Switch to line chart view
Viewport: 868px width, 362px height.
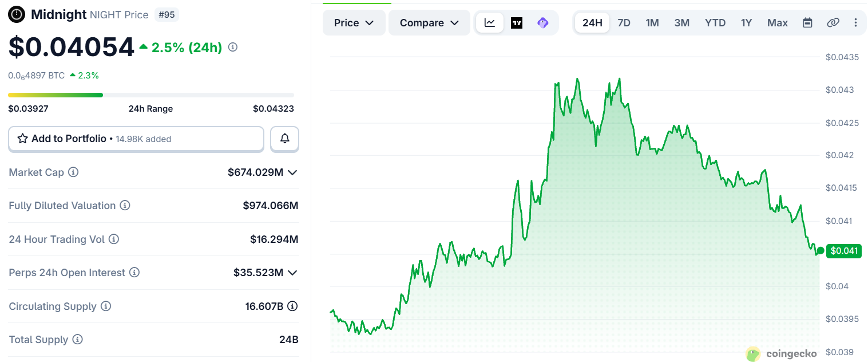(x=490, y=23)
